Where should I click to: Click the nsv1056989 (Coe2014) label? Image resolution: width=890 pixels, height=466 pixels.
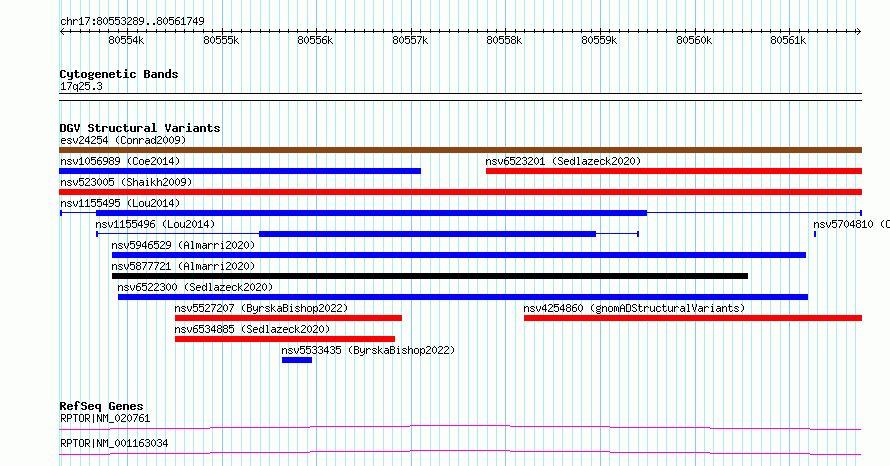coord(120,161)
